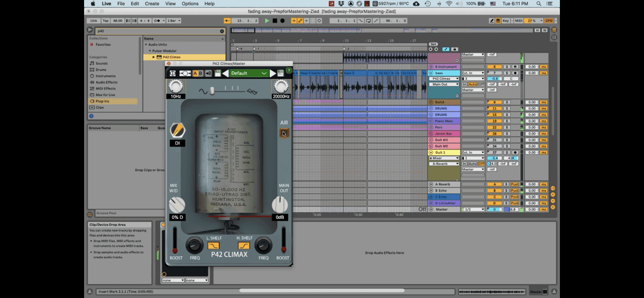Toggle Draw Mode pencil icon
This screenshot has width=644, height=298.
[x=491, y=21]
